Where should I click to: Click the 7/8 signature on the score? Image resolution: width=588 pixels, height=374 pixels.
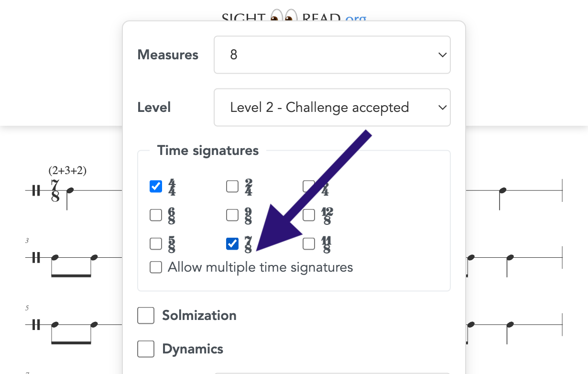point(54,190)
